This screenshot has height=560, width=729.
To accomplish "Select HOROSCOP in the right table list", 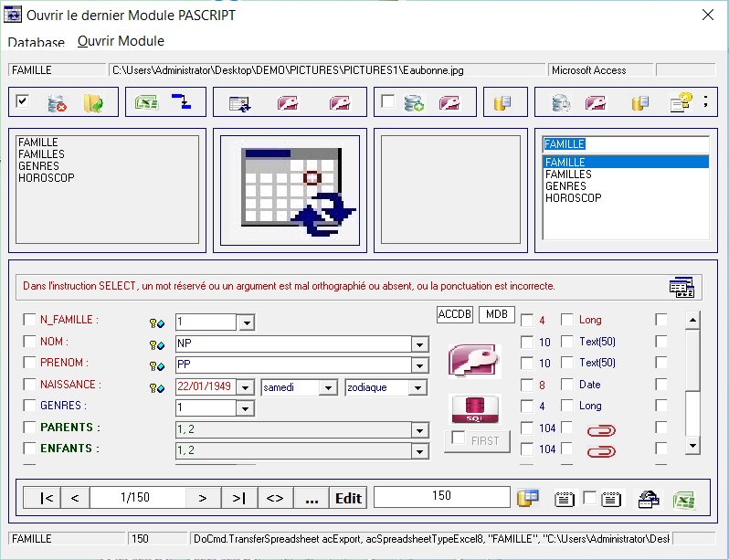I will tap(574, 197).
